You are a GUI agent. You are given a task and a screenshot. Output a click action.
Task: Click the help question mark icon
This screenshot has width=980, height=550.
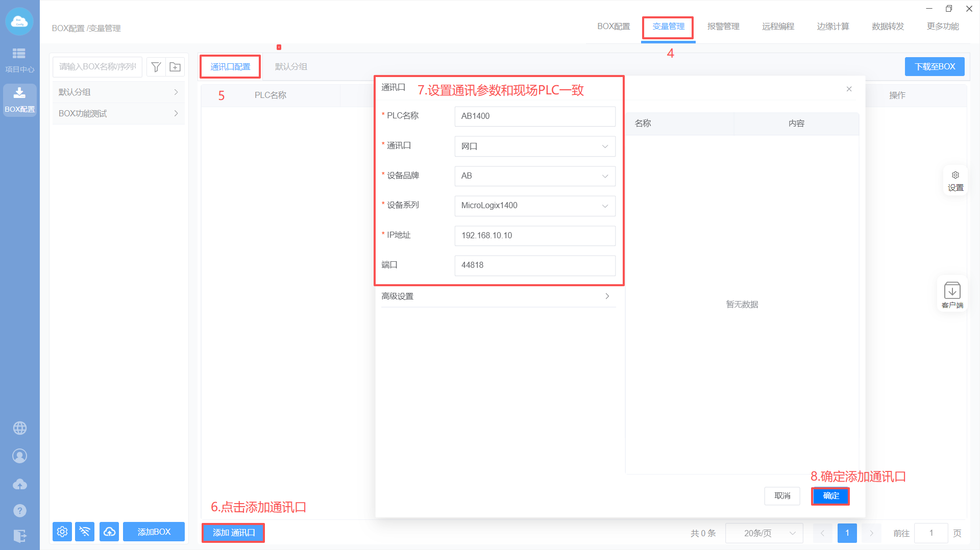(20, 510)
